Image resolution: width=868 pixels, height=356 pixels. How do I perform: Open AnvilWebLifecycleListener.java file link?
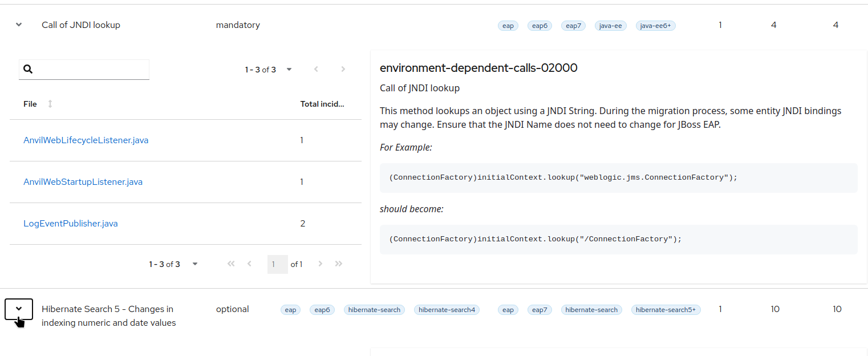(86, 140)
